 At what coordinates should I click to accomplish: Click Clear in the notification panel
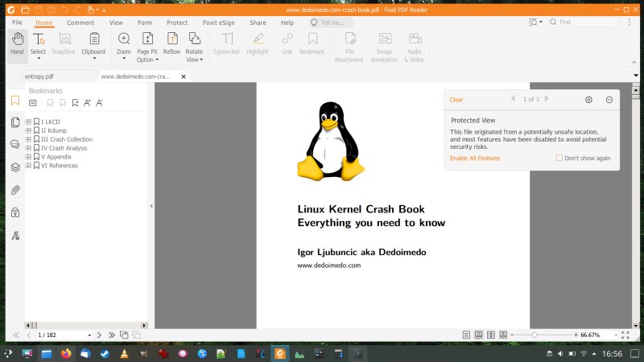tap(456, 100)
